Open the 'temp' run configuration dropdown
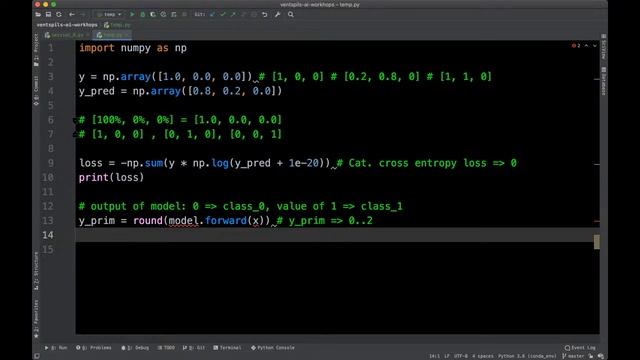640x360 pixels. (x=109, y=14)
